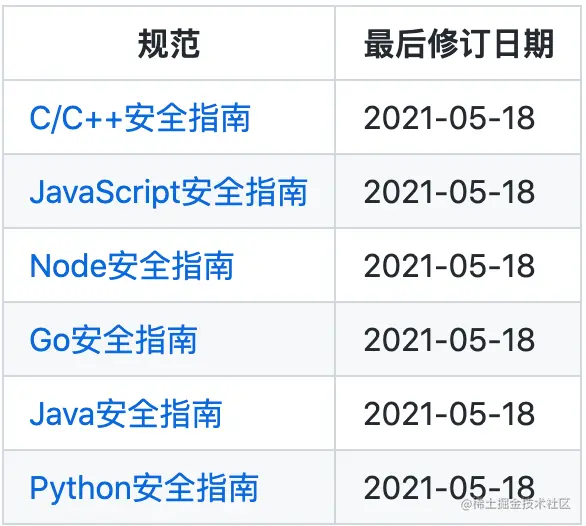Select the revision date beside Node安全指南
Image resolution: width=586 pixels, height=526 pixels.
tap(449, 265)
